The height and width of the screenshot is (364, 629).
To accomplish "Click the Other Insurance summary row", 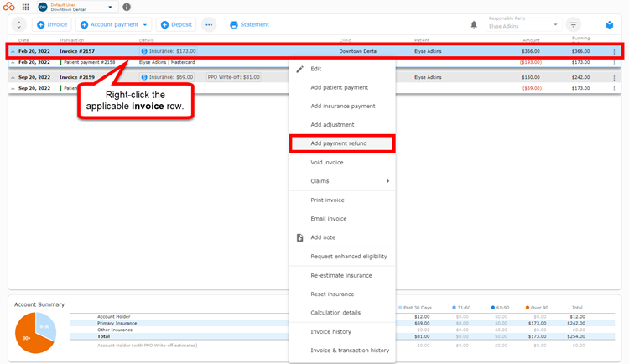I will [342, 330].
